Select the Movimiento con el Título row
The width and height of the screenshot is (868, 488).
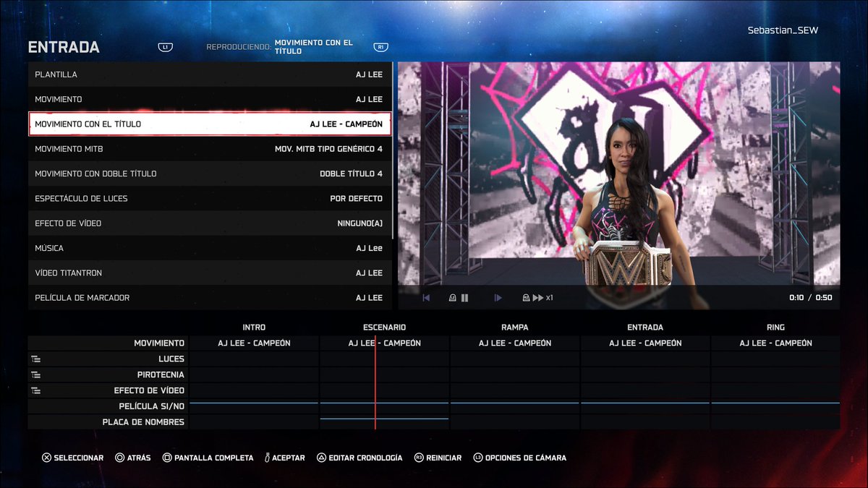click(210, 124)
